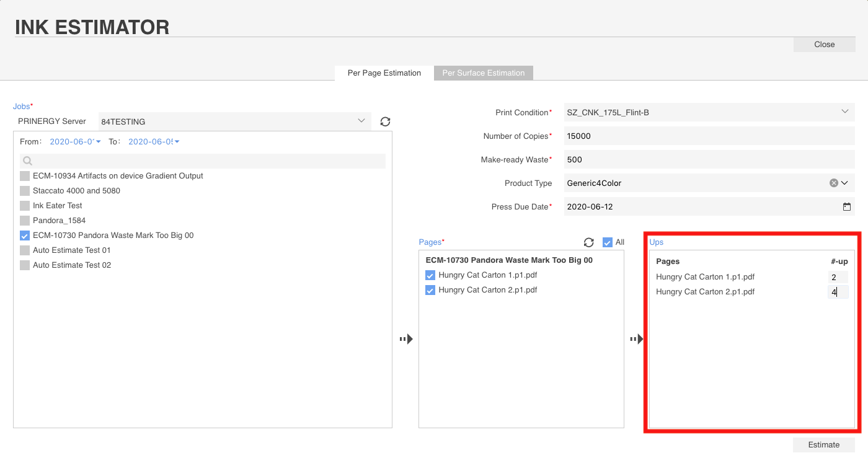Open the From date dropdown
Screen dimensions: 868x471
[75, 142]
